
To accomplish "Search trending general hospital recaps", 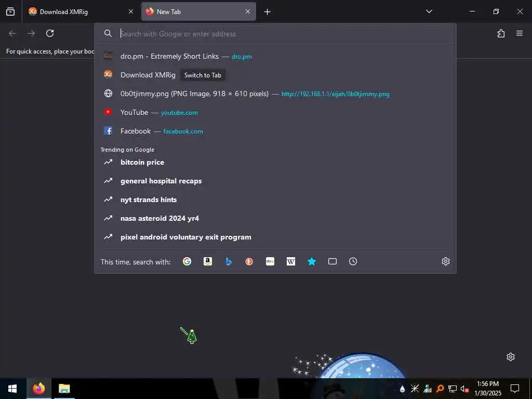I will pos(275,181).
